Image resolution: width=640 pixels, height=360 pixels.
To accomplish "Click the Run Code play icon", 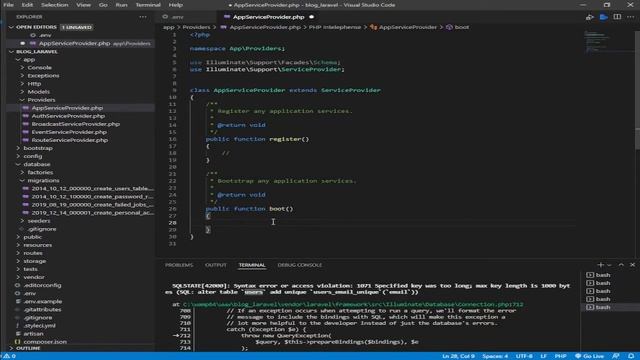I will [604, 17].
